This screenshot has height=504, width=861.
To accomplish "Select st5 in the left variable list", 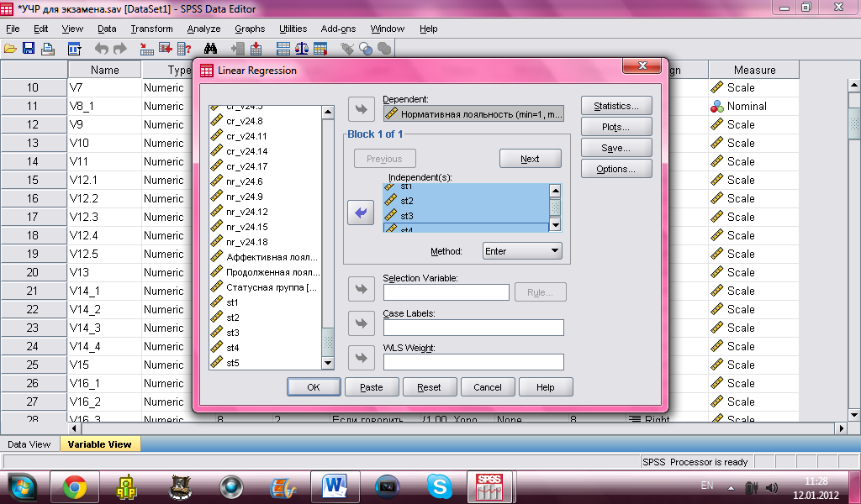I will coord(265,363).
